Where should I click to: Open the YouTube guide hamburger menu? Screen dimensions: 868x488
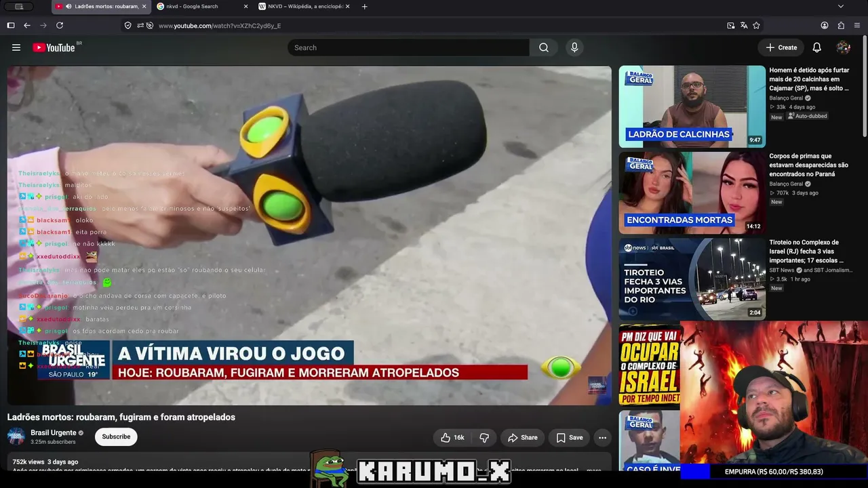click(x=16, y=47)
